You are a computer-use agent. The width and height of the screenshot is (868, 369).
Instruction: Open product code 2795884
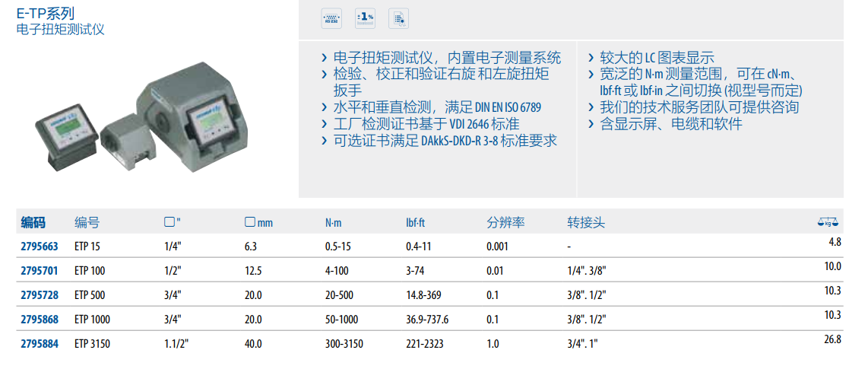tap(38, 343)
